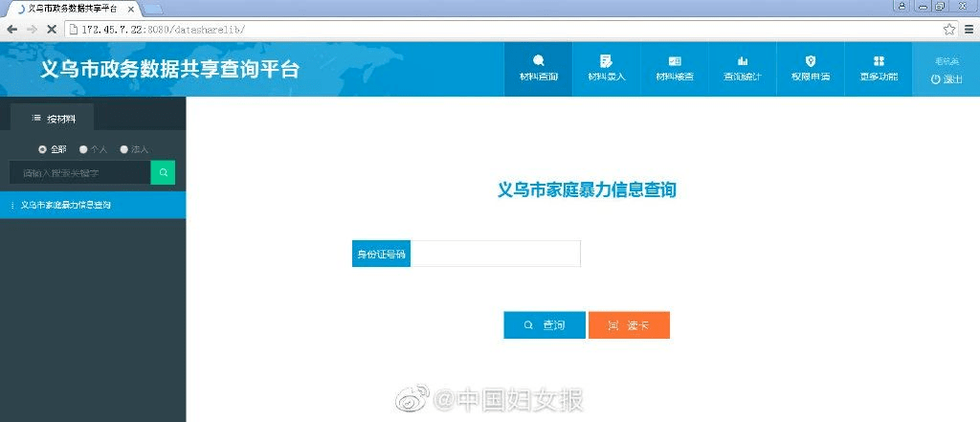Stop page loading in the browser toolbar
Screen dimensions: 980x422
(x=52, y=30)
